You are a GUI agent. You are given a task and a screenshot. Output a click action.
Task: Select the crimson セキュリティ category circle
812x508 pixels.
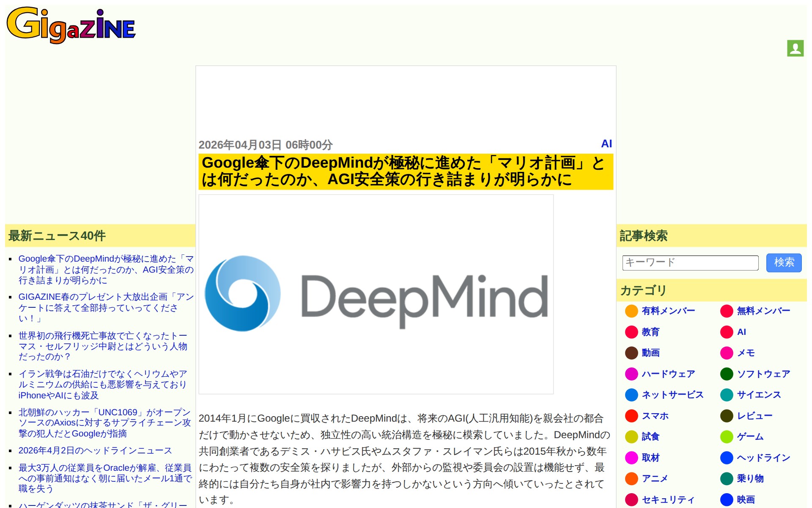click(631, 500)
